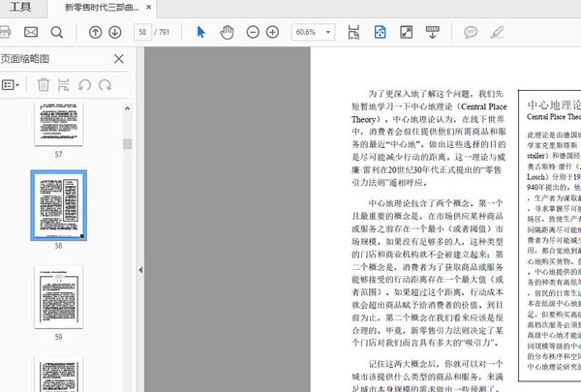Activate the hand pan tool
This screenshot has width=581, height=392.
coord(227,32)
